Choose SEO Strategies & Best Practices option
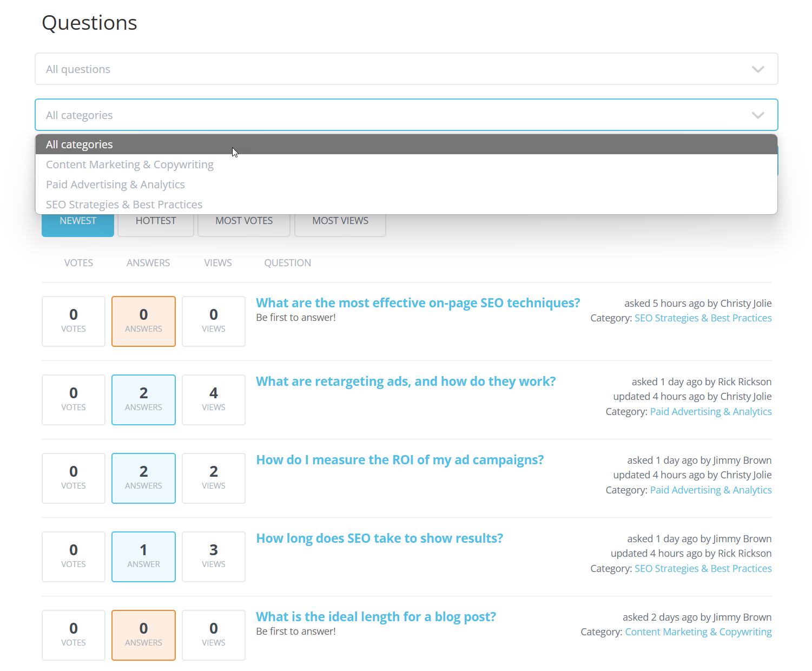The width and height of the screenshot is (812, 671). [406, 205]
